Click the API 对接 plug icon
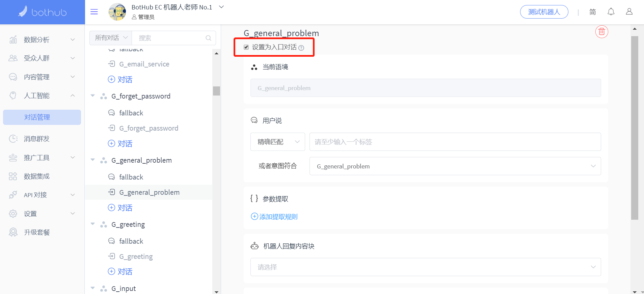Screen dimensions: 644x294 13,195
